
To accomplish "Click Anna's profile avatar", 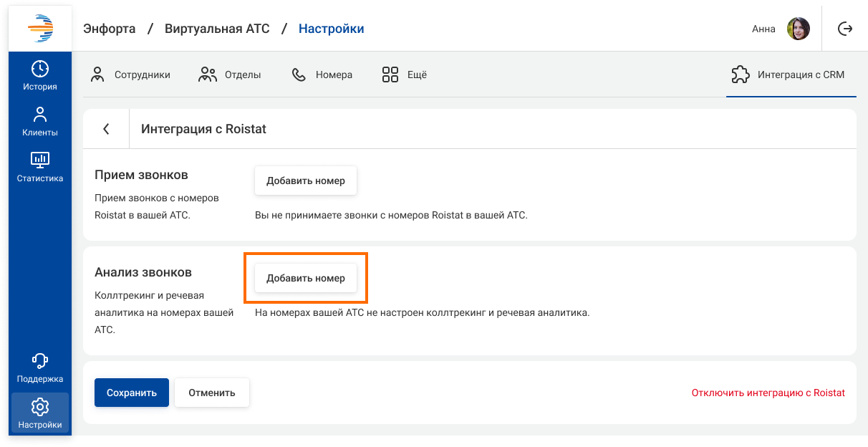I will coord(799,29).
